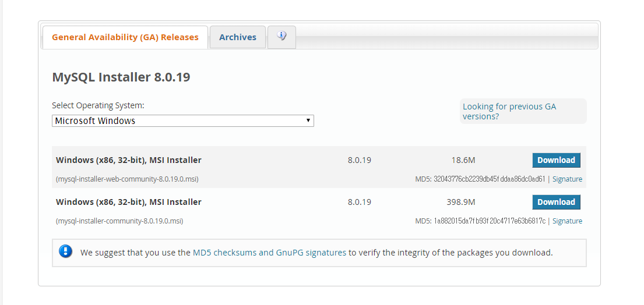Image resolution: width=644 pixels, height=305 pixels.
Task: Select MD5 hash starting with 32043776
Action: click(489, 179)
